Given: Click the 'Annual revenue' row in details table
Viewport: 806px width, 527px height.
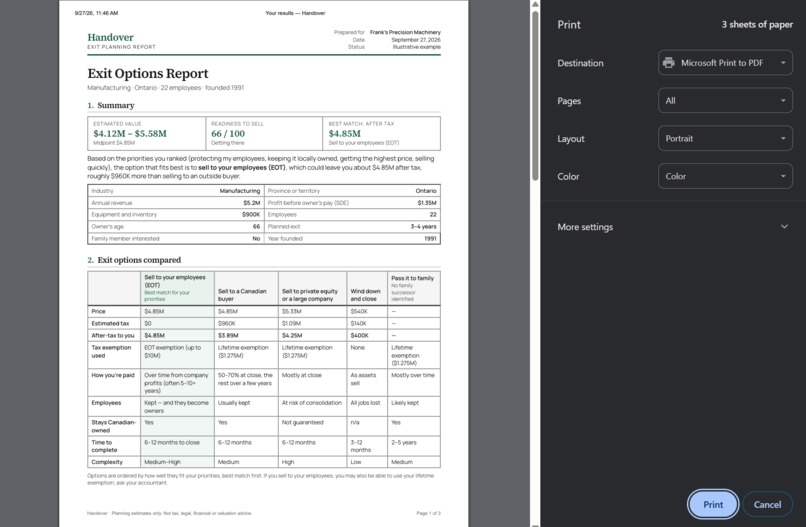Looking at the screenshot, I should [176, 203].
